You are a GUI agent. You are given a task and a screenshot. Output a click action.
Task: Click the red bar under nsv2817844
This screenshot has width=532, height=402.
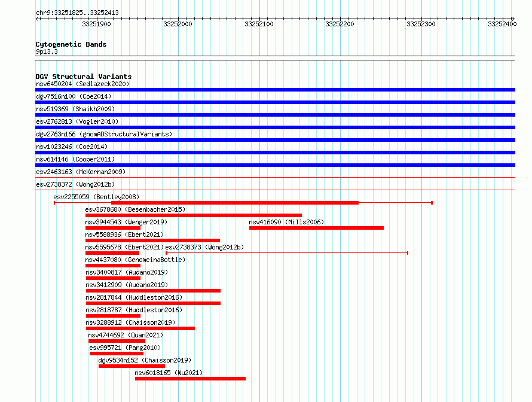[x=153, y=303]
